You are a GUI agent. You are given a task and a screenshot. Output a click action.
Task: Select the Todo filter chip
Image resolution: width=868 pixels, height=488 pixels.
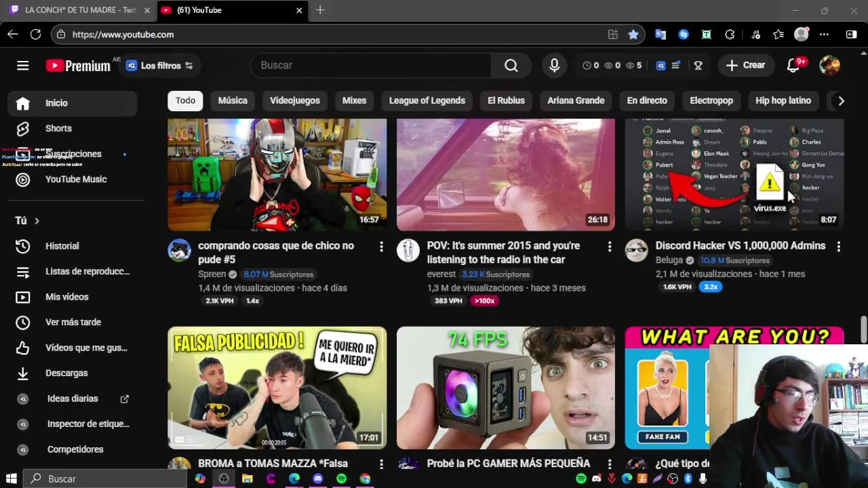coord(185,100)
